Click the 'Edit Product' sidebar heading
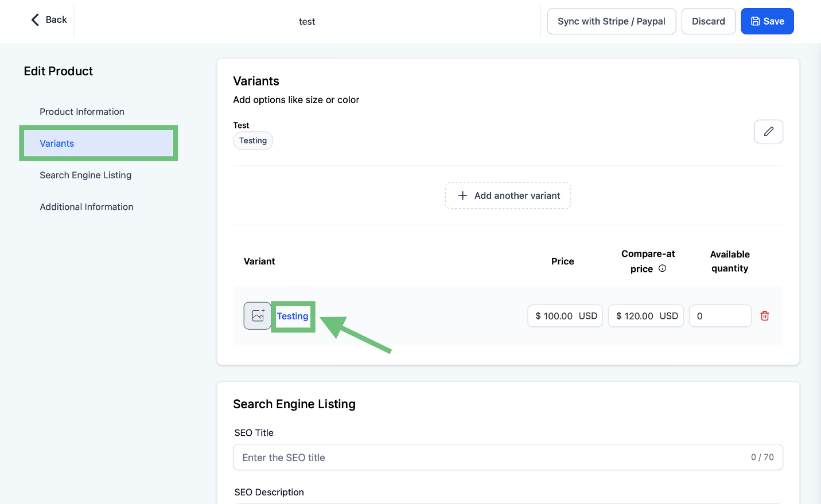Screen dimensions: 821x504 tap(59, 71)
